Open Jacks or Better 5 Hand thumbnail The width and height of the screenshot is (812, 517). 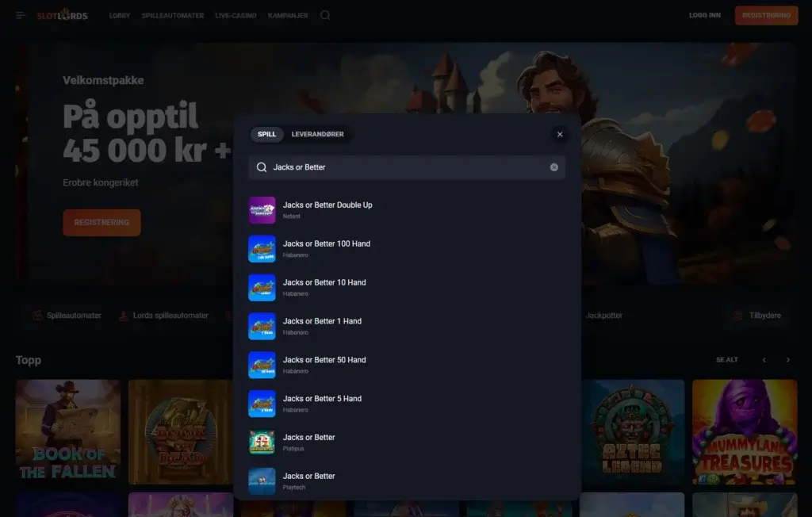(262, 404)
